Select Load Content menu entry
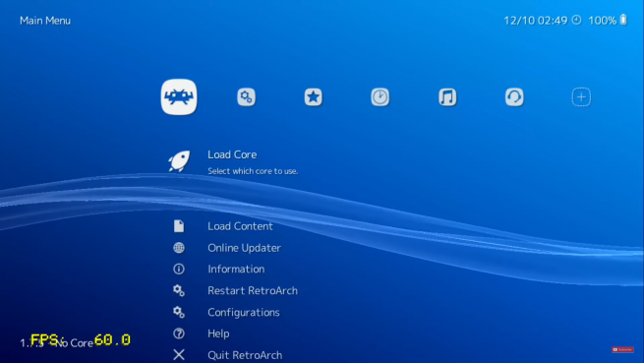The width and height of the screenshot is (644, 363). point(240,226)
